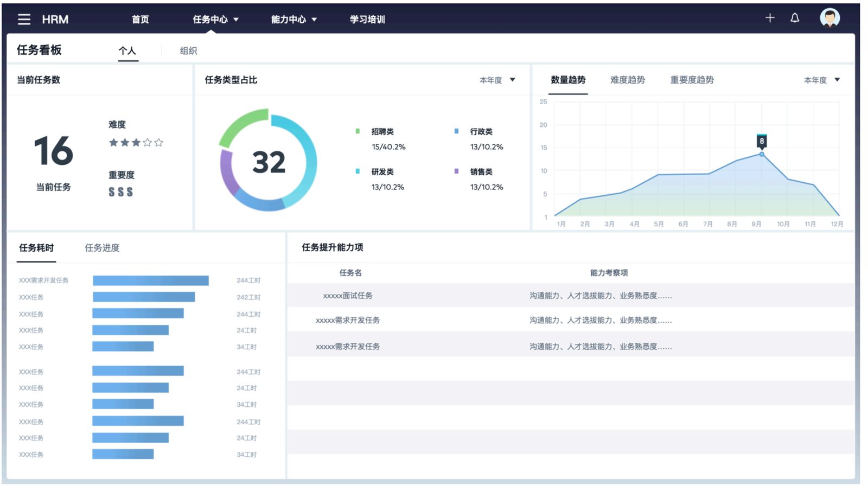Screen dimensions: 868x492
Task: Switch to the 个人 tab
Action: (127, 50)
